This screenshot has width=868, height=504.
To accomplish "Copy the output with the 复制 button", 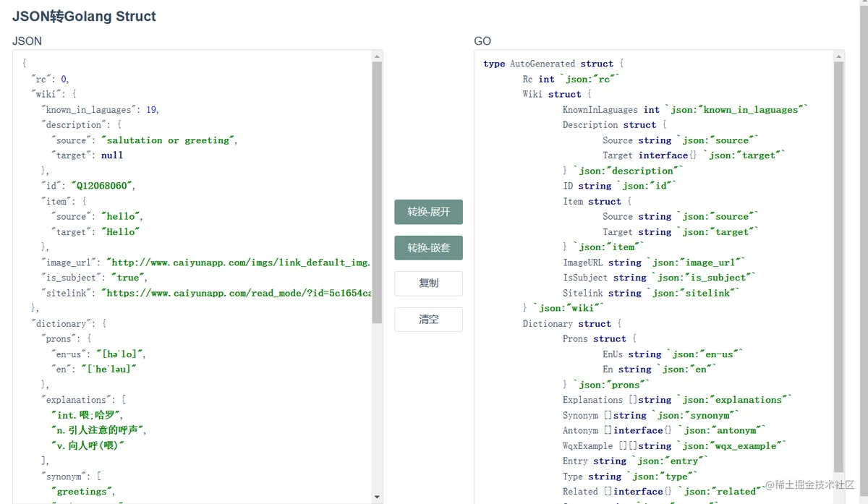I will (x=428, y=283).
